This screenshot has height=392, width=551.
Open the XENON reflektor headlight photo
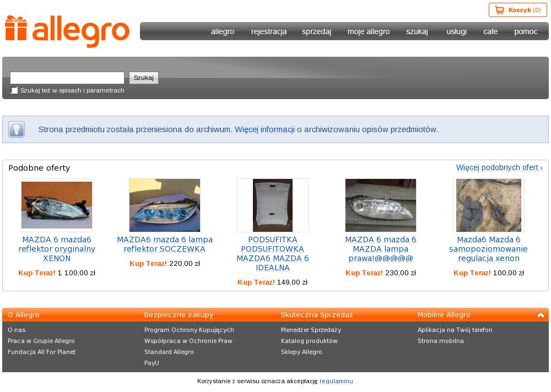point(57,205)
